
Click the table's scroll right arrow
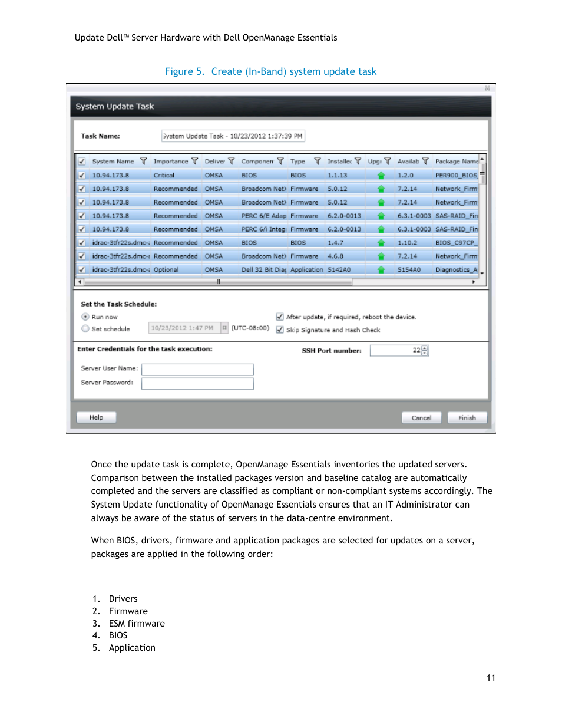[474, 282]
